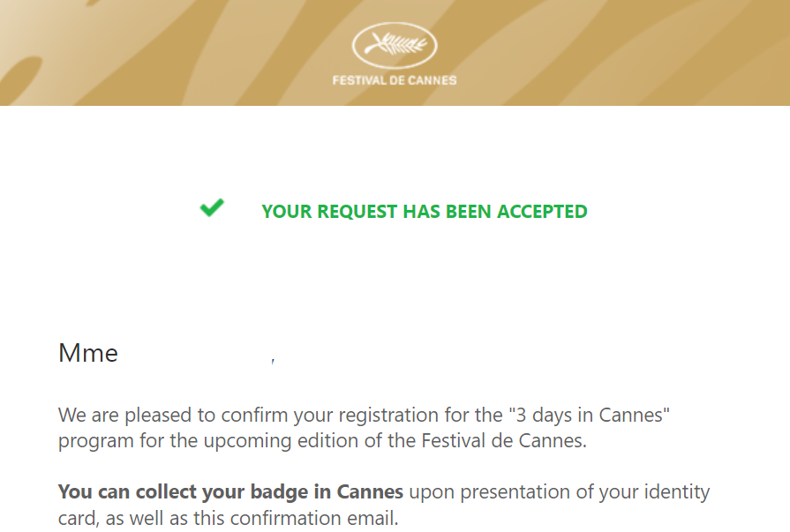This screenshot has width=790, height=532.
Task: Click bold text "You can collect your badge in Cannes"
Action: [x=230, y=491]
